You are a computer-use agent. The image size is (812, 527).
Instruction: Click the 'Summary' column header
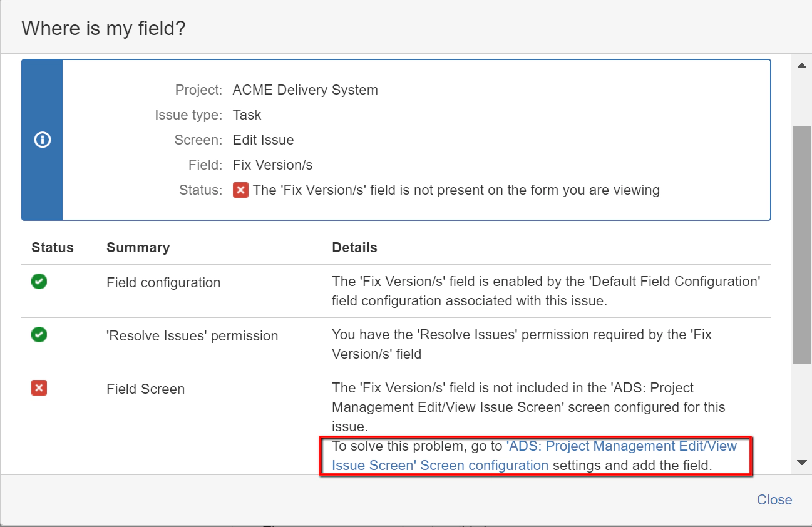pyautogui.click(x=138, y=248)
